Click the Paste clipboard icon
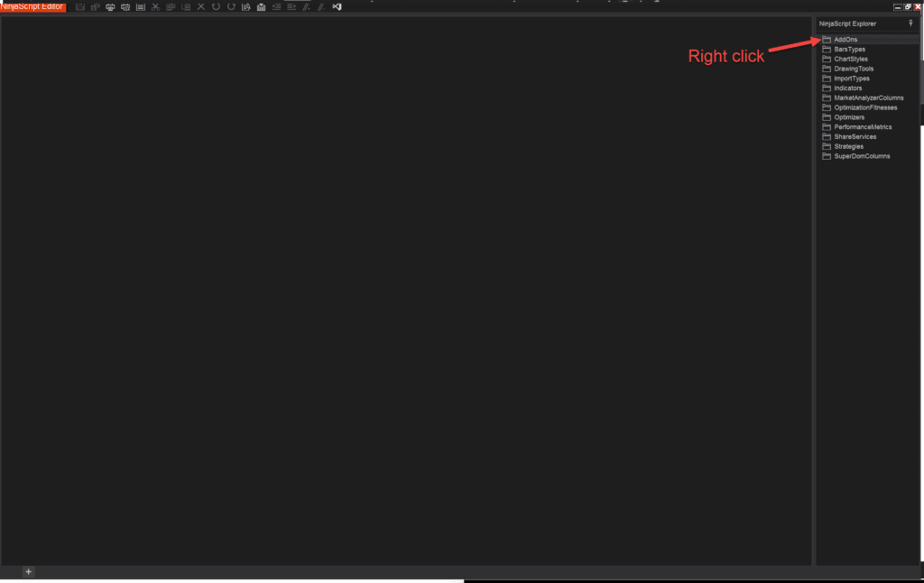This screenshot has width=924, height=583. [186, 7]
